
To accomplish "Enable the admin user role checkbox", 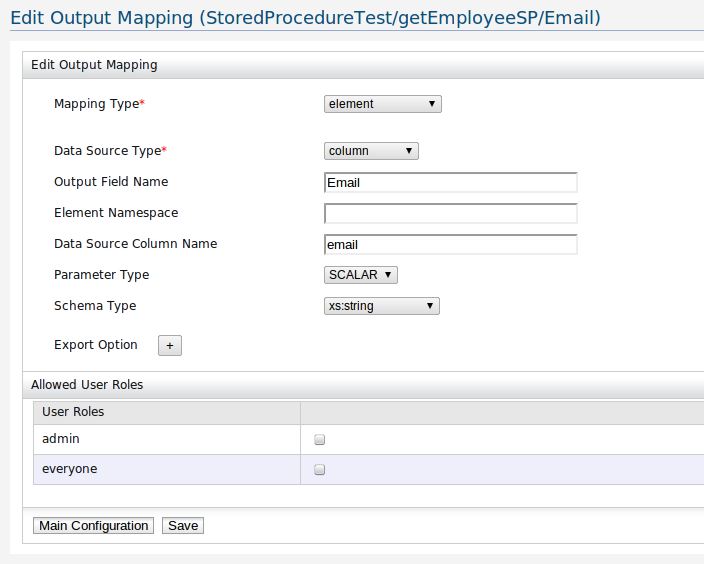I will coord(320,439).
